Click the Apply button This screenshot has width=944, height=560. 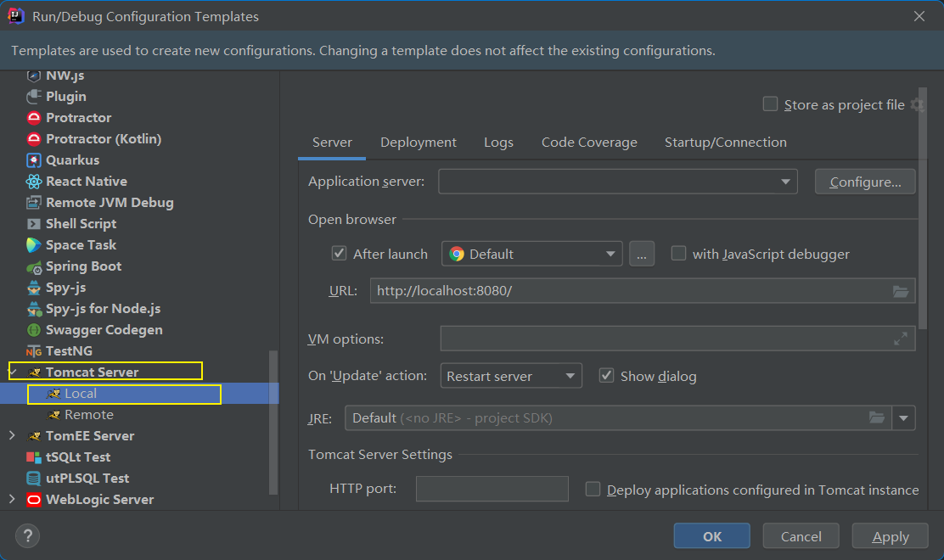pos(891,536)
